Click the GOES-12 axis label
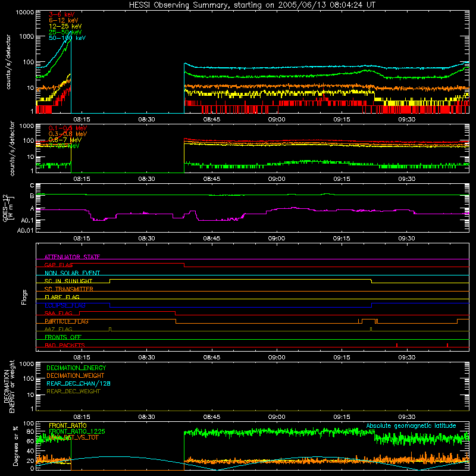 [8, 208]
